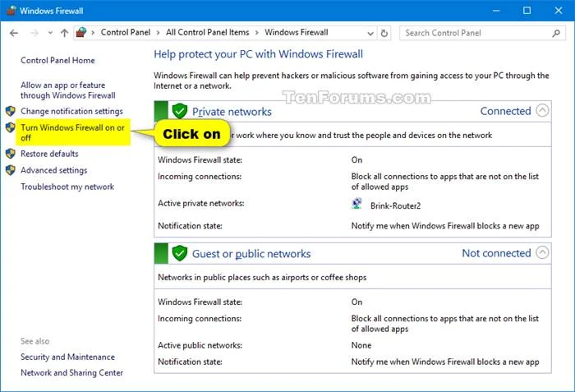
Task: Click shield icon beside Restore defaults
Action: pos(10,154)
